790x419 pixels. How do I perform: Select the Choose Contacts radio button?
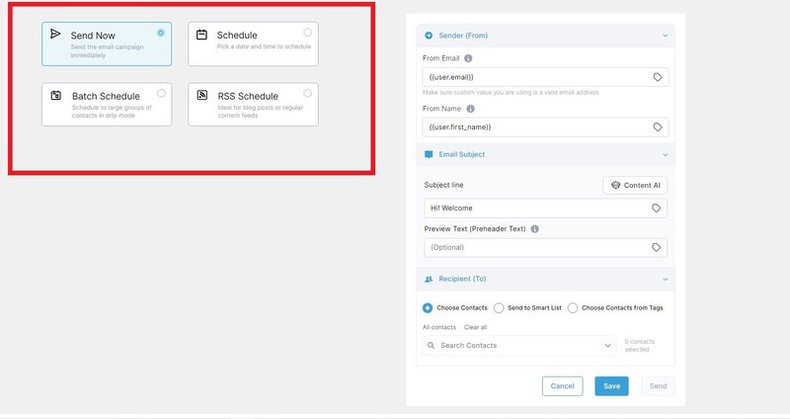(427, 308)
